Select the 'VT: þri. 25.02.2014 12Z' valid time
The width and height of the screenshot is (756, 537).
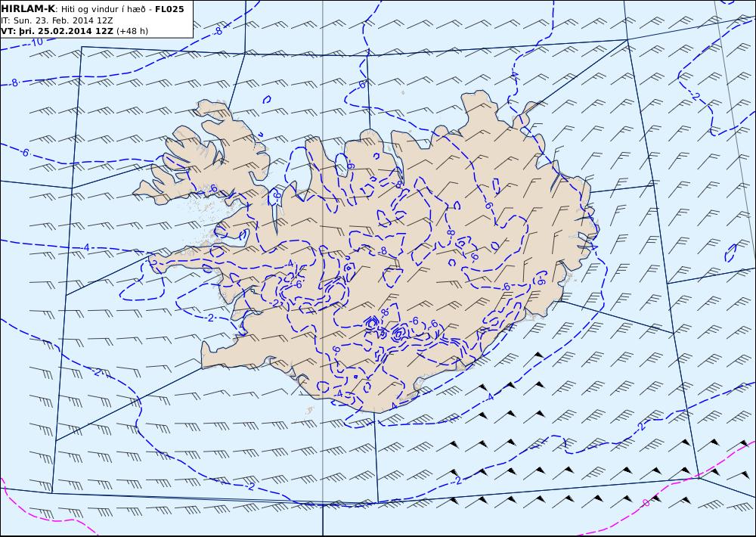[57, 31]
